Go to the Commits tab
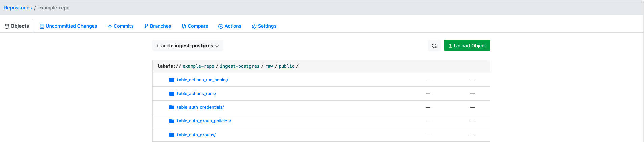The image size is (644, 142). (120, 26)
